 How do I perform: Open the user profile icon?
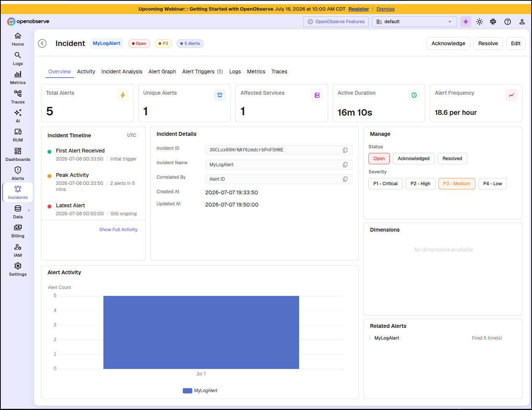pos(522,22)
